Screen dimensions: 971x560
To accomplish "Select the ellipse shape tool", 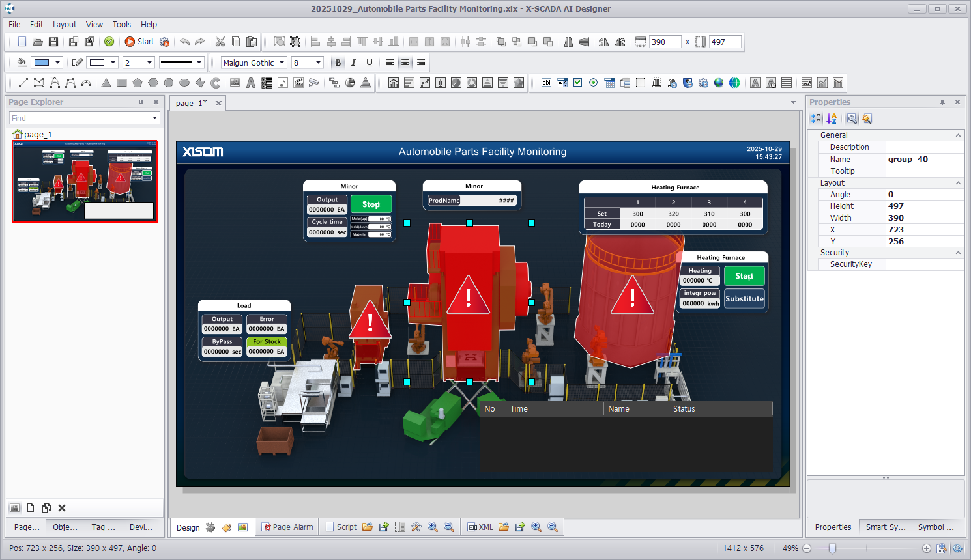I will pos(184,83).
